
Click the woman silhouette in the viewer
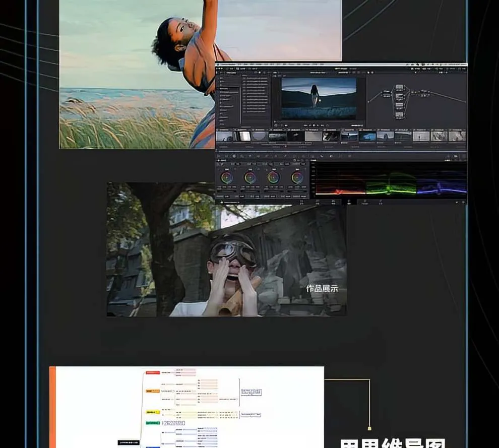(315, 95)
